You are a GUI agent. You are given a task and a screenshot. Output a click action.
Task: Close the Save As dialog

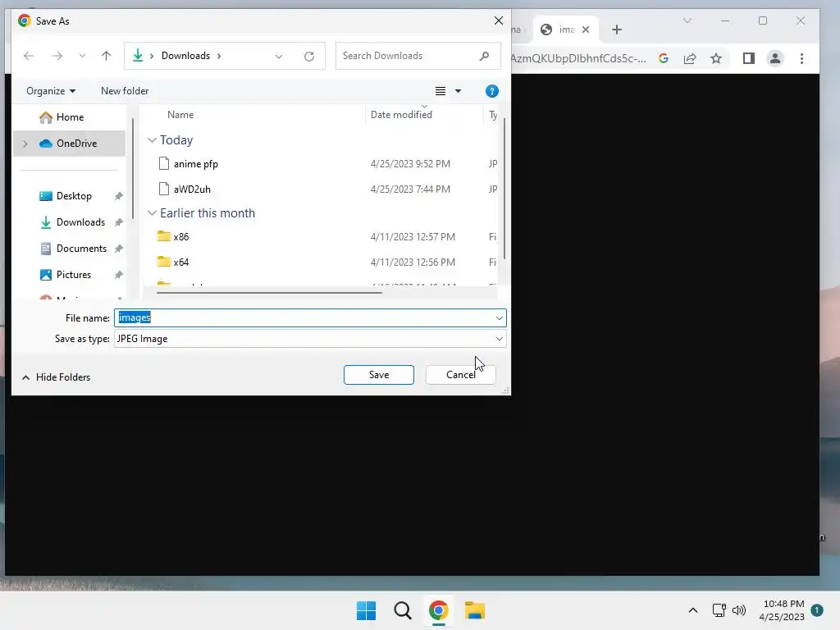click(498, 21)
